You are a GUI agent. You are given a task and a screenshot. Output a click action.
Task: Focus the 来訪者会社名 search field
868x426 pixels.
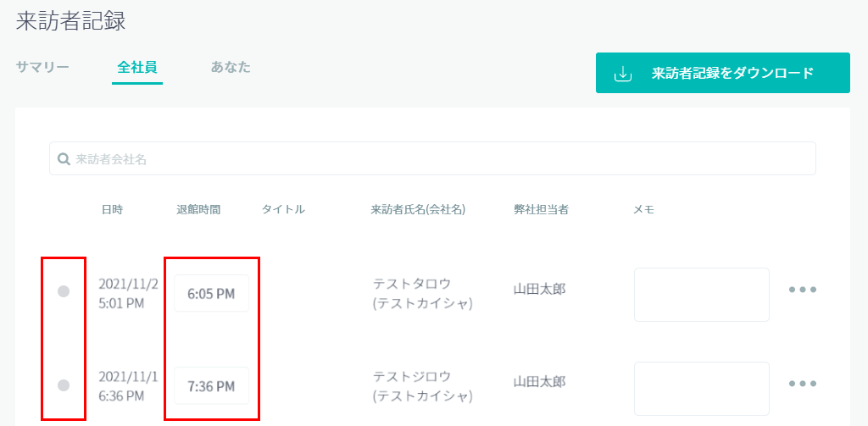(x=432, y=158)
